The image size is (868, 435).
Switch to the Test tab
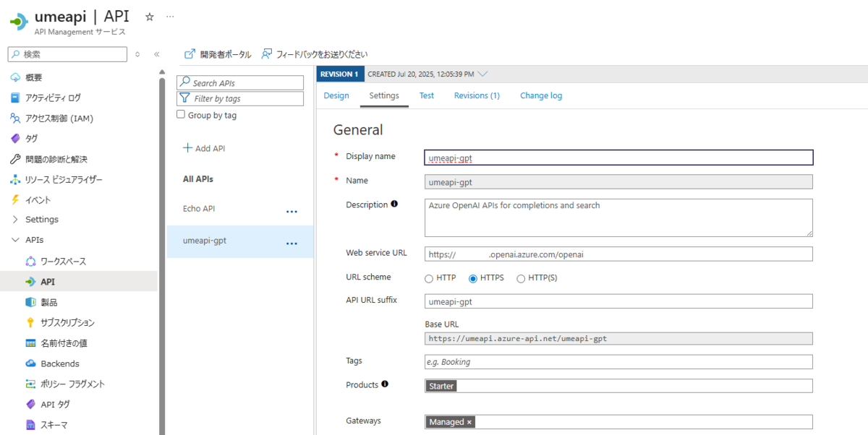pos(427,95)
